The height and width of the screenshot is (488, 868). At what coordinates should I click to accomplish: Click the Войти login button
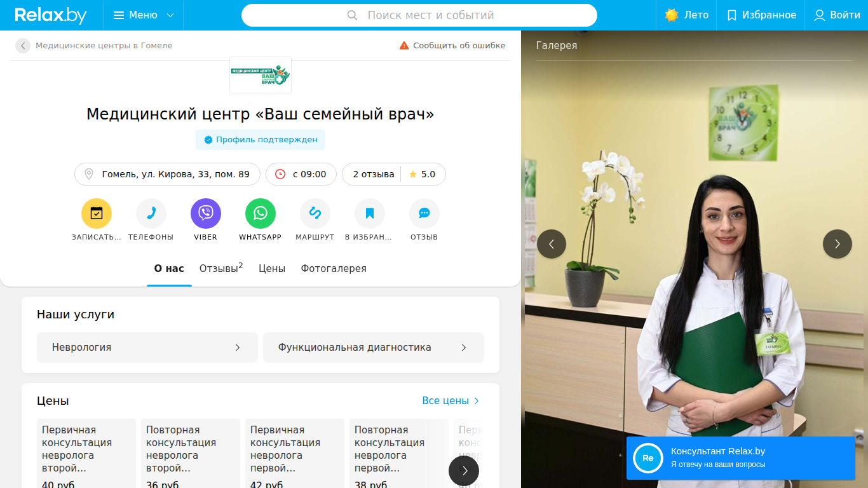click(837, 15)
